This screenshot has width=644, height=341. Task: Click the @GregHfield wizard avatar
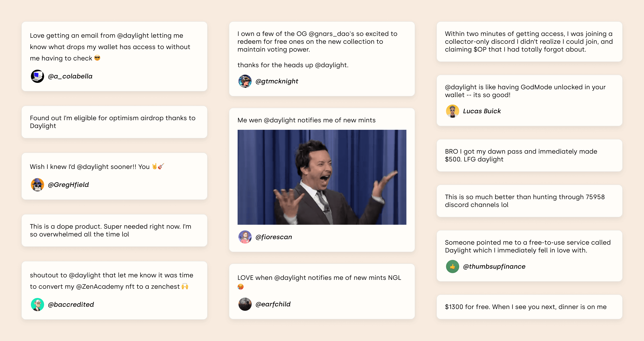click(37, 185)
